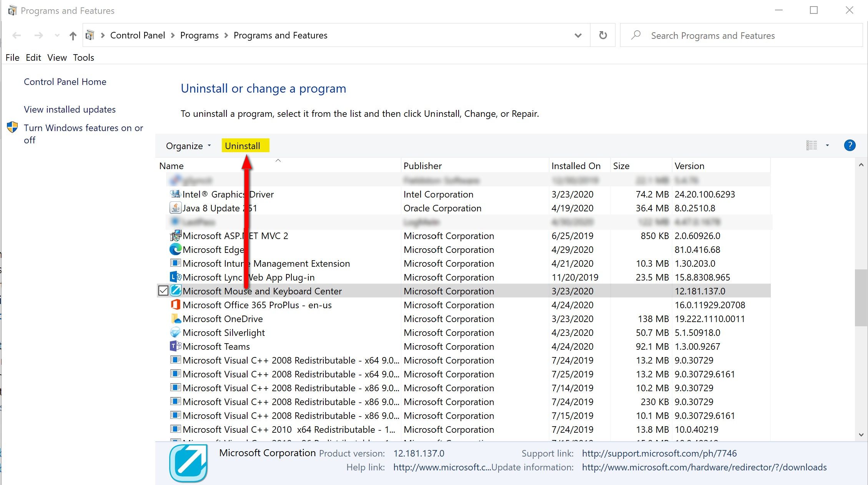Go up one level with Up arrow
This screenshot has width=868, height=485.
[73, 36]
